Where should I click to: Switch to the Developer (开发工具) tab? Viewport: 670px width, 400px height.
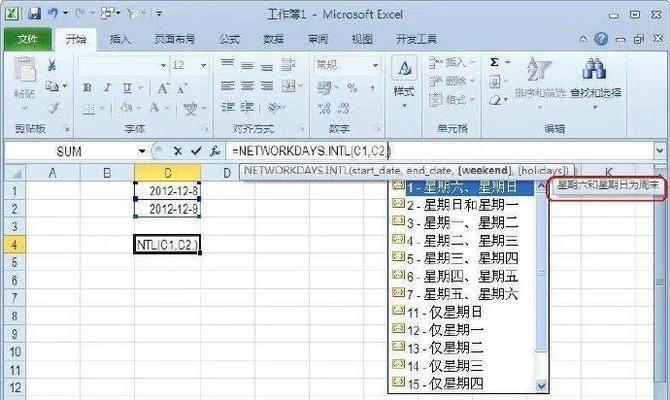tap(416, 39)
